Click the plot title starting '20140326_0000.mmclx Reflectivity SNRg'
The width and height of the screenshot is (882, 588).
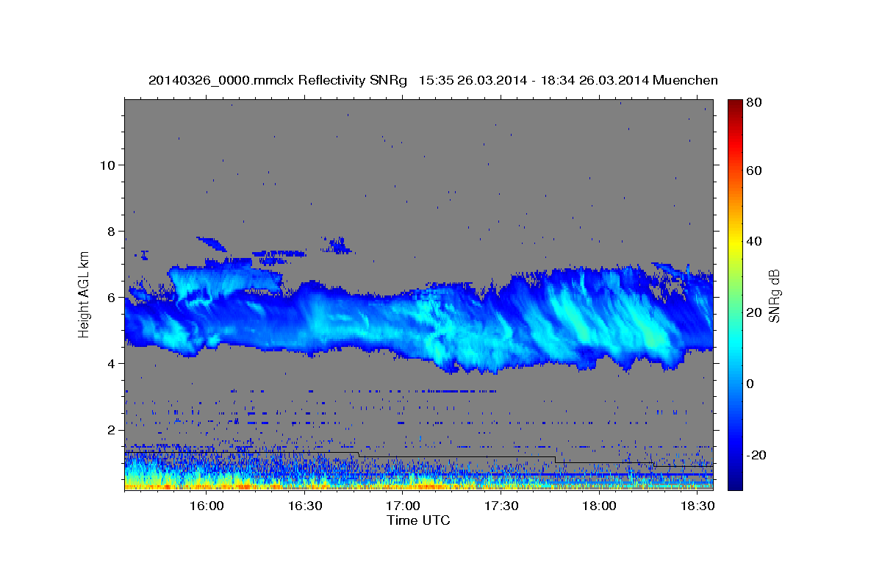(x=433, y=80)
